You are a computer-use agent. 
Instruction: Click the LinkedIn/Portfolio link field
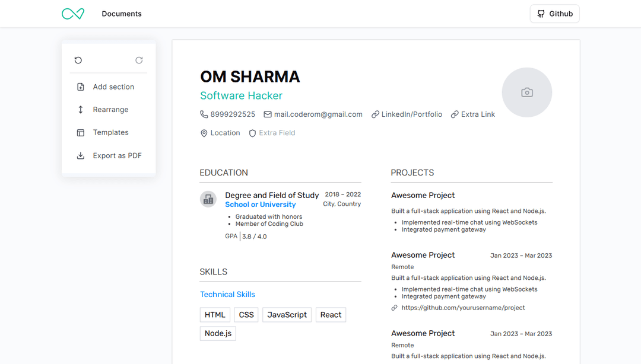[x=411, y=114]
